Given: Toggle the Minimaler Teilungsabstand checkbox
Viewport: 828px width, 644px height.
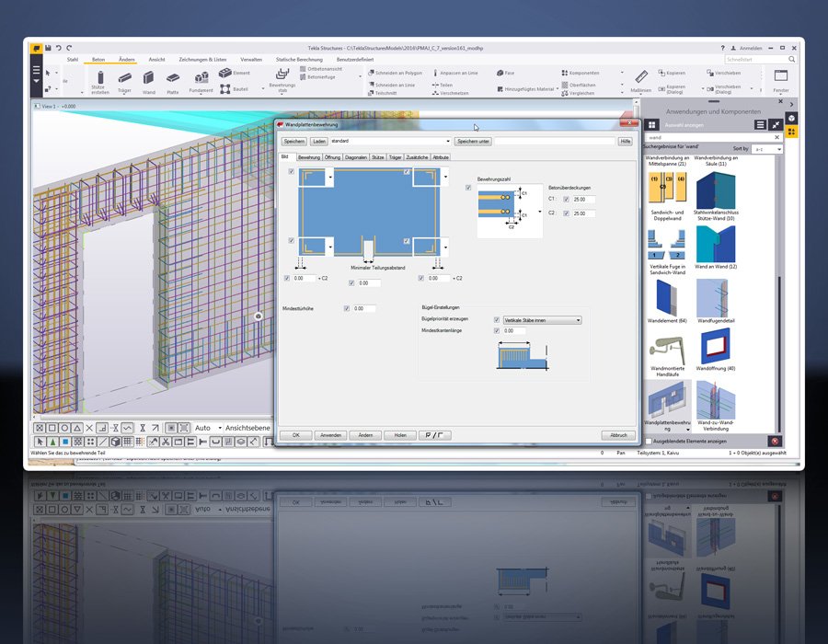Looking at the screenshot, I should click(x=351, y=283).
